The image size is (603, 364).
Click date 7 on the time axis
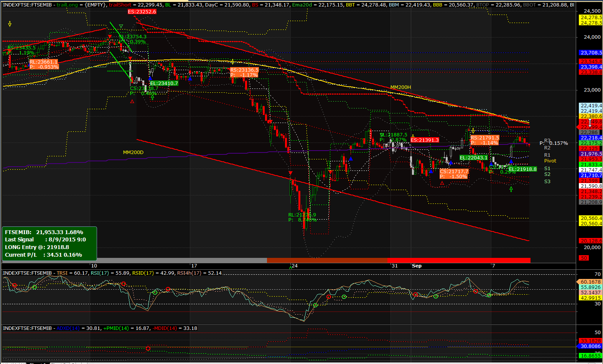coord(494,266)
